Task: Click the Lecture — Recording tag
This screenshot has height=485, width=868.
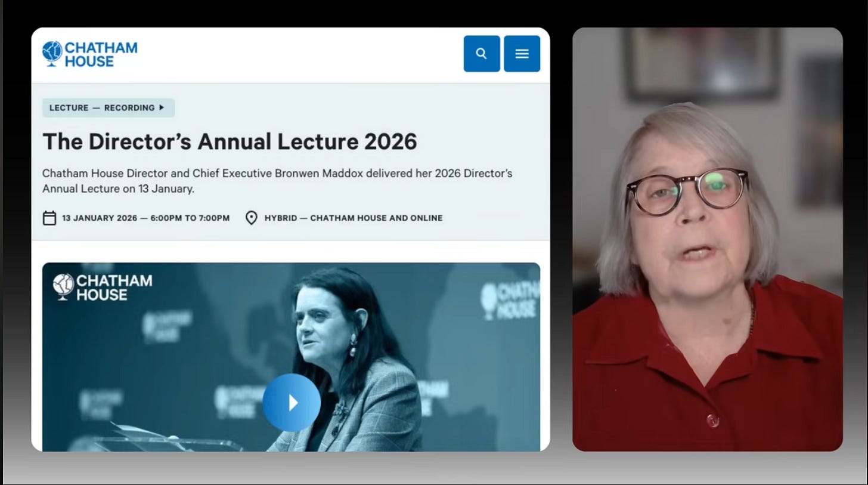Action: tap(108, 108)
